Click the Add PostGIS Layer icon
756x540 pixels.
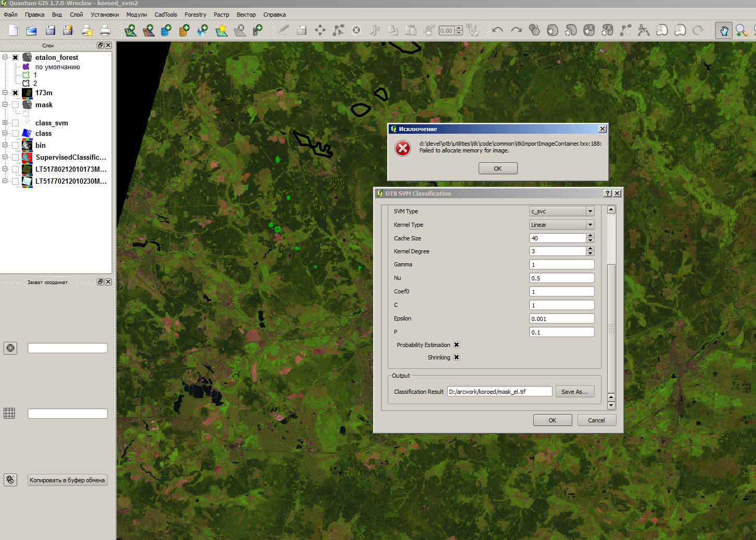166,31
